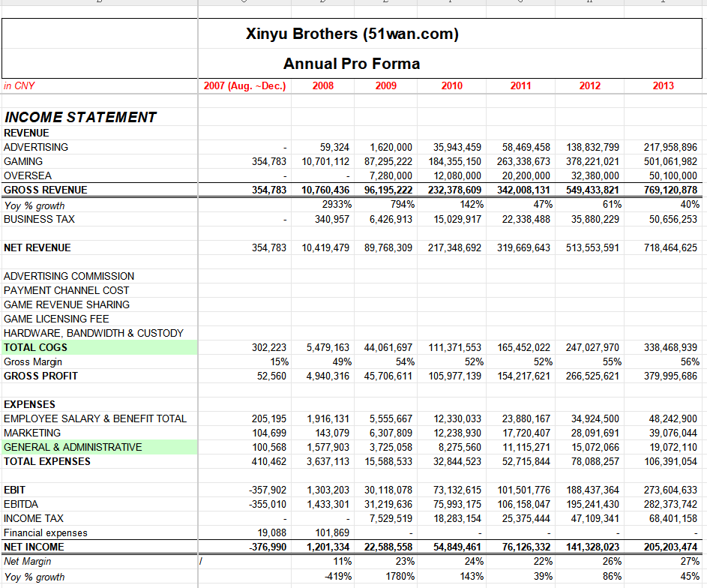This screenshot has width=707, height=588.
Task: Select the EBIT row label
Action: pos(14,490)
